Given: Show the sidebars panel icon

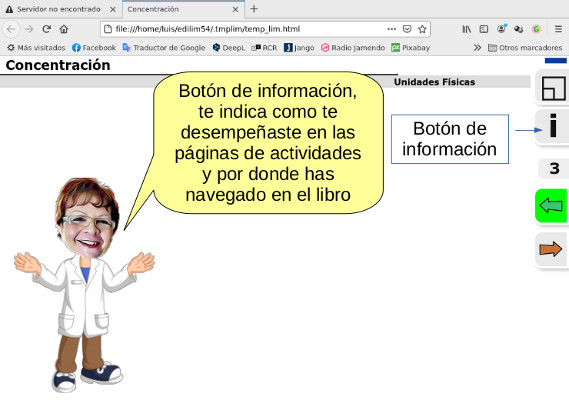Looking at the screenshot, I should pyautogui.click(x=484, y=29).
